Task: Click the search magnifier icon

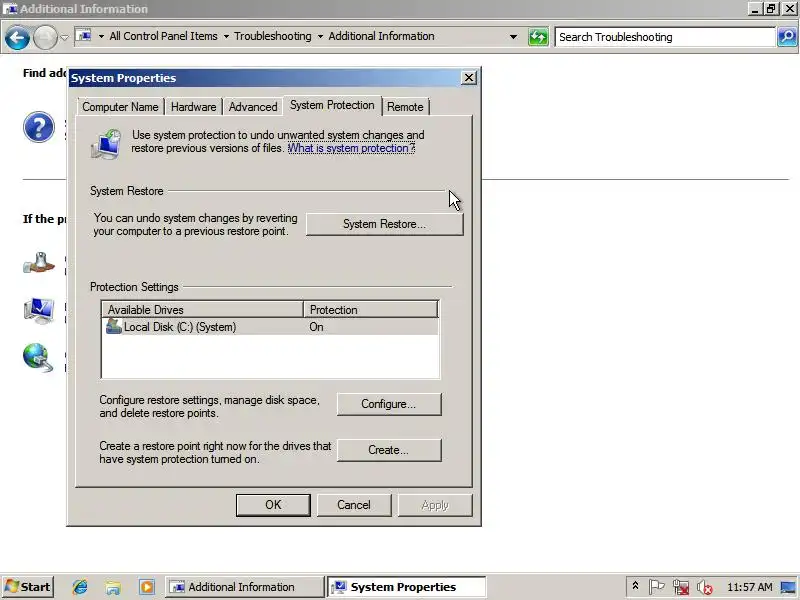Action: tap(787, 37)
